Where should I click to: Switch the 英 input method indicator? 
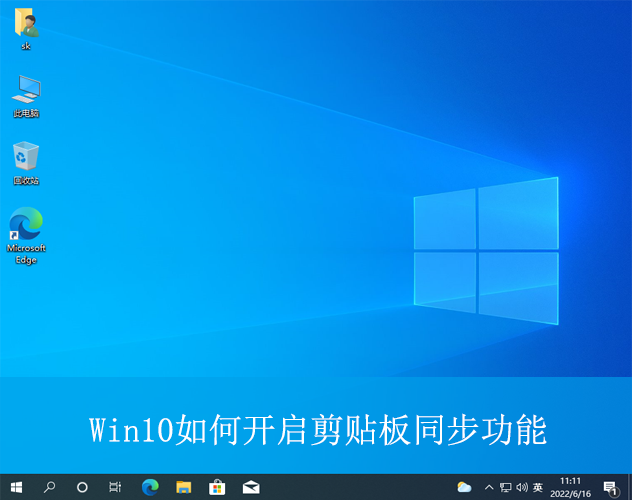click(x=537, y=487)
